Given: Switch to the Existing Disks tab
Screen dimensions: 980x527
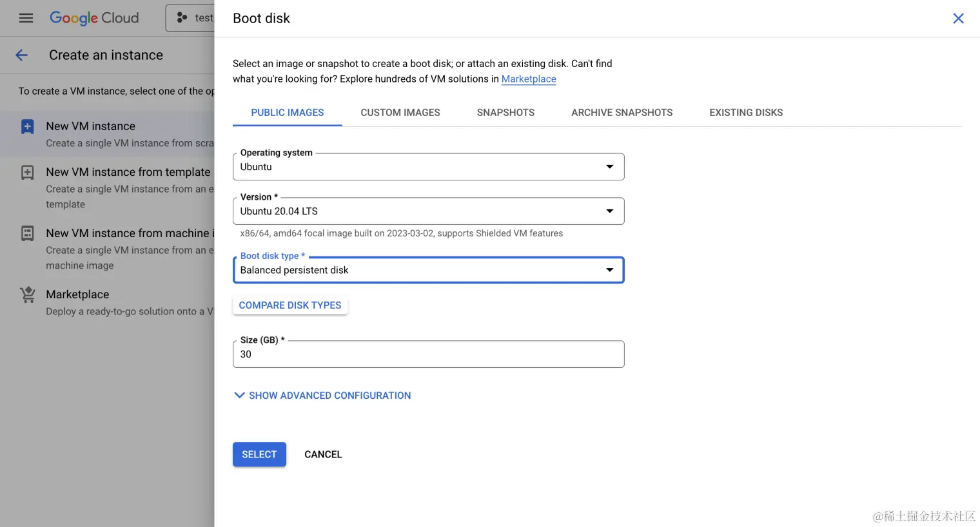Looking at the screenshot, I should point(746,113).
